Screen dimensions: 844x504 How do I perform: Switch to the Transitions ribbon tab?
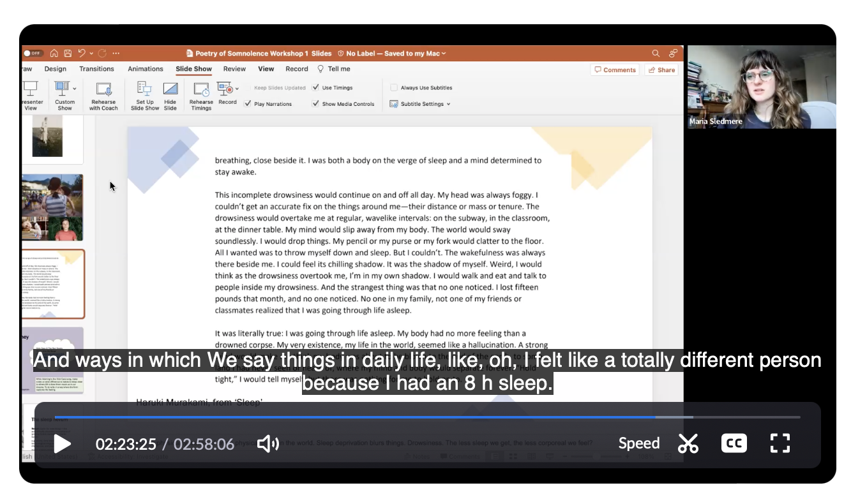point(96,69)
